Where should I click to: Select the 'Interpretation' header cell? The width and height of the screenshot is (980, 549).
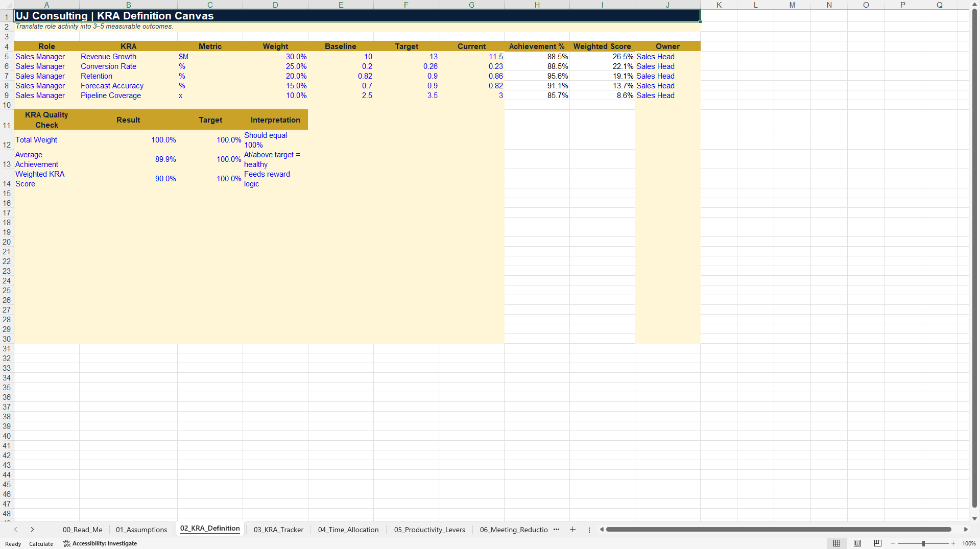tap(275, 120)
